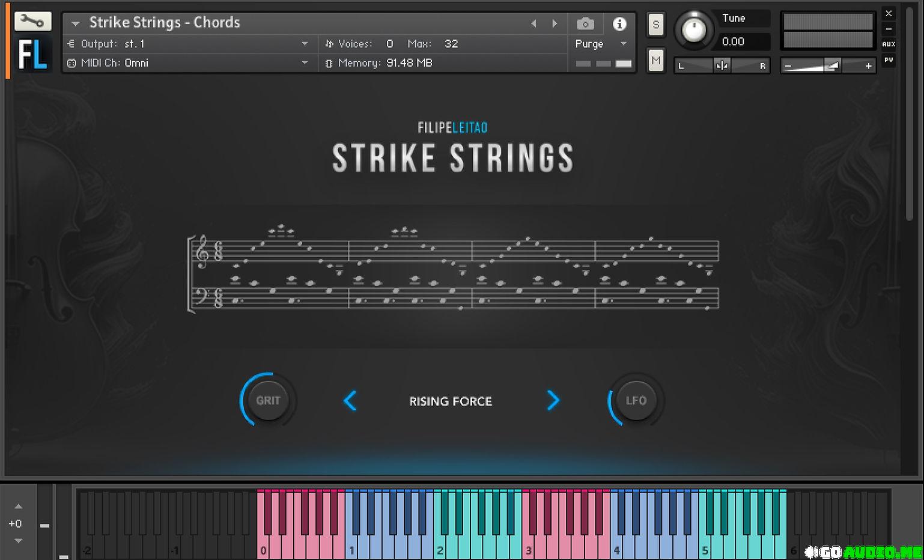Click the PV performance view icon

[x=889, y=60]
